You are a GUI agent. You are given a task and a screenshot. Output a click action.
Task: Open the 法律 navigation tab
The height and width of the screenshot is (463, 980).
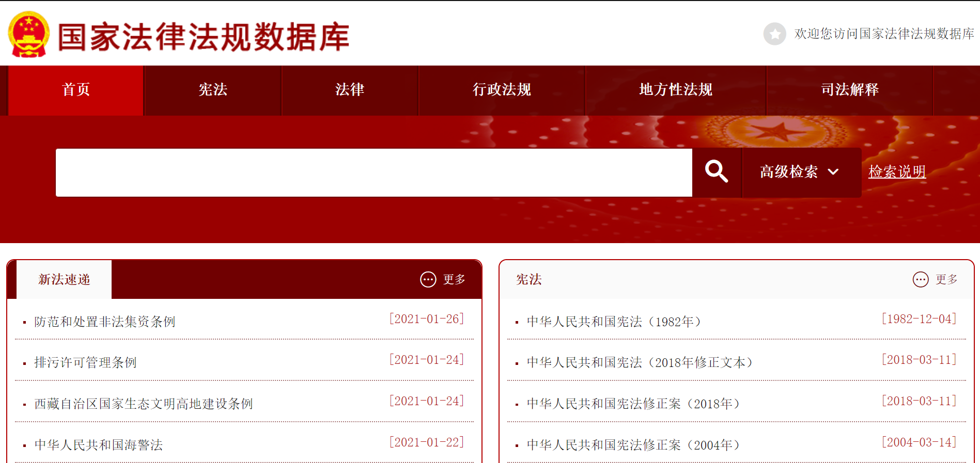tap(350, 90)
